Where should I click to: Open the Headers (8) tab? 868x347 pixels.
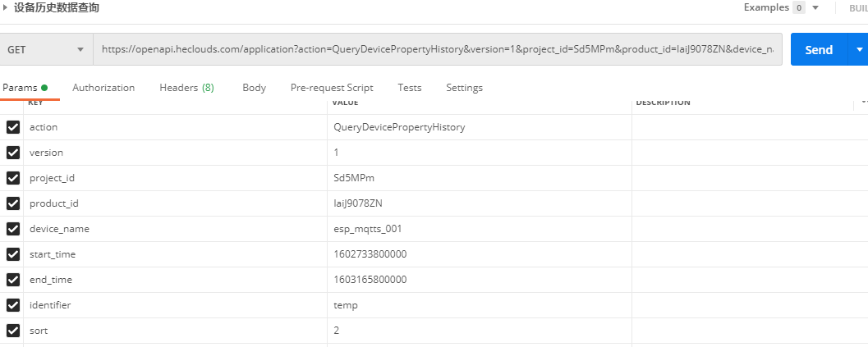click(x=186, y=88)
